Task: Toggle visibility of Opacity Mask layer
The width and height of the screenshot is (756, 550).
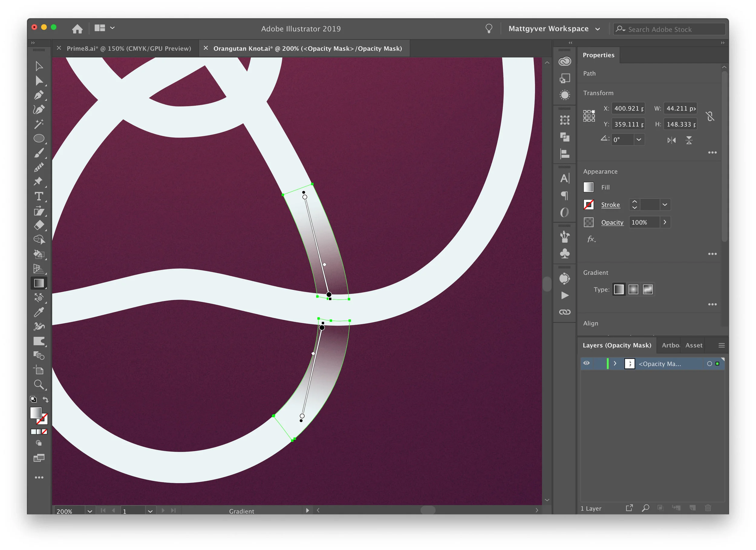Action: (x=586, y=363)
